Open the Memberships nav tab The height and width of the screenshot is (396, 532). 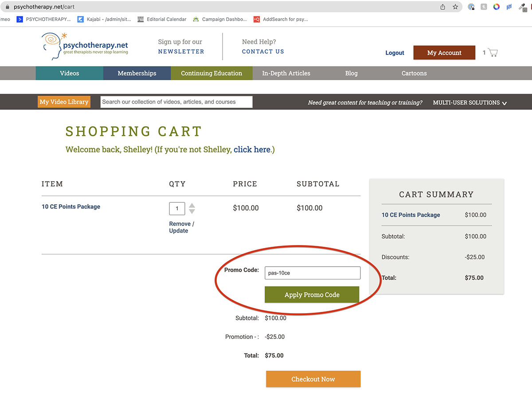click(x=137, y=73)
